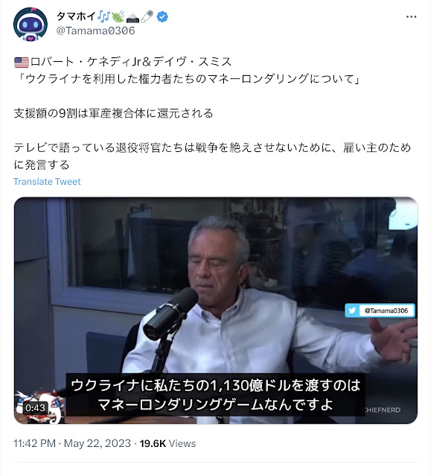
Task: Click the tweet text about マネーロンダリング
Action: [x=188, y=79]
